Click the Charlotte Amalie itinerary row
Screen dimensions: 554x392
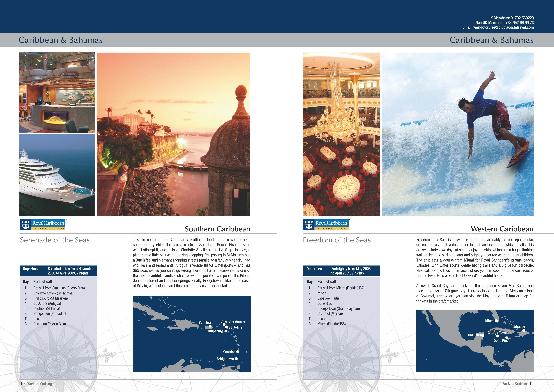click(53, 293)
